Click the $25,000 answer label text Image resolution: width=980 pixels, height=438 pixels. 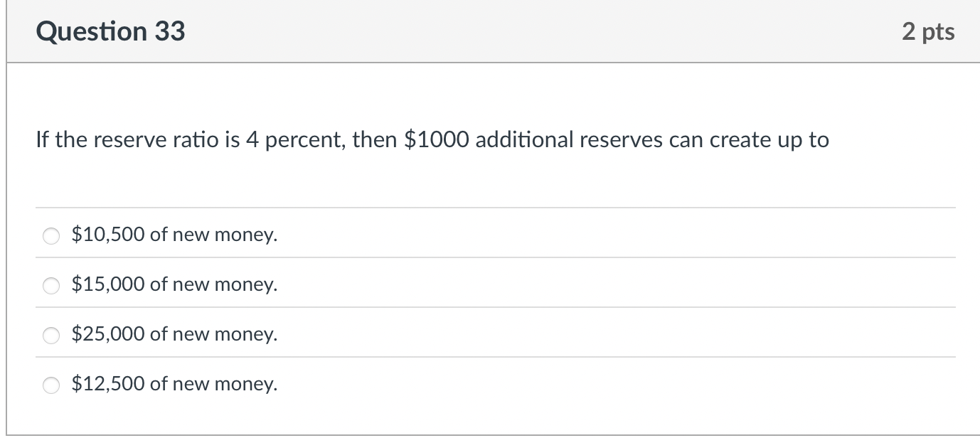coord(174,333)
